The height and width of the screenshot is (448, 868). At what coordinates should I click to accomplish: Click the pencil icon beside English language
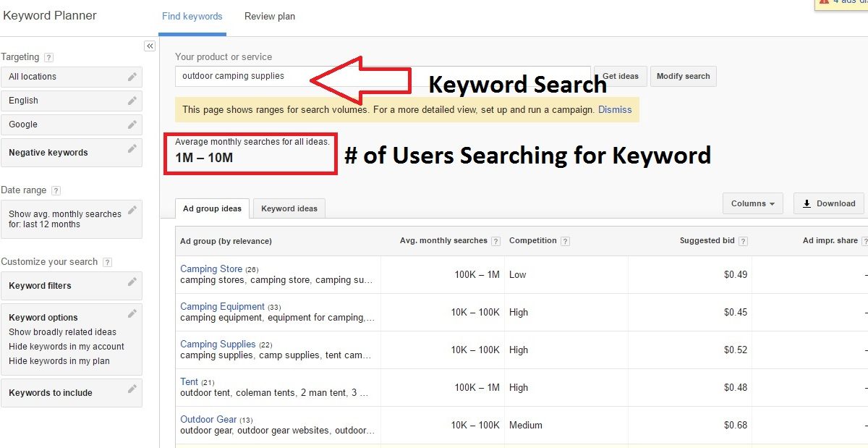pos(132,101)
